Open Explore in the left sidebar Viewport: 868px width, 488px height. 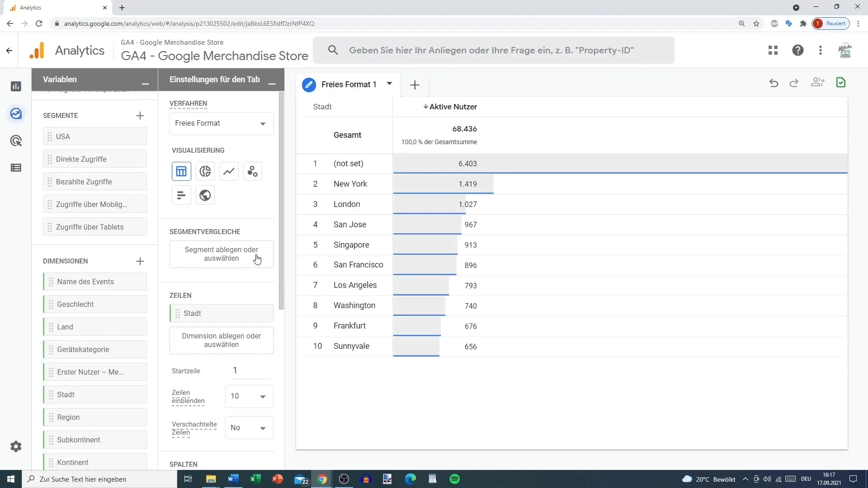click(16, 113)
